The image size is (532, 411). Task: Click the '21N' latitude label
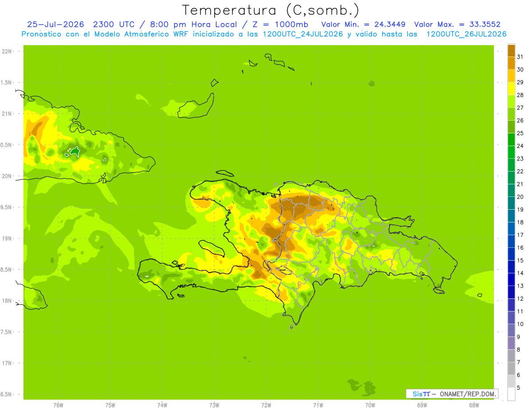[x=7, y=114]
